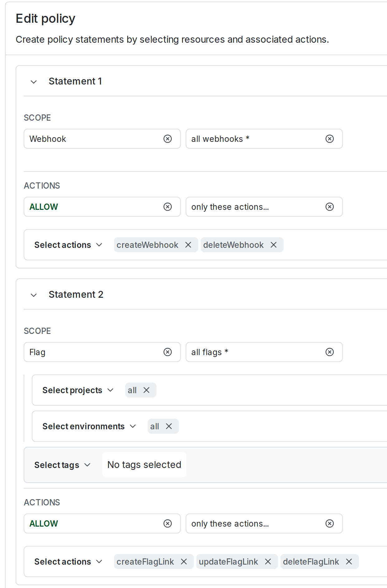Open Select actions dropdown for flag statement
This screenshot has height=588, width=387.
tap(68, 561)
